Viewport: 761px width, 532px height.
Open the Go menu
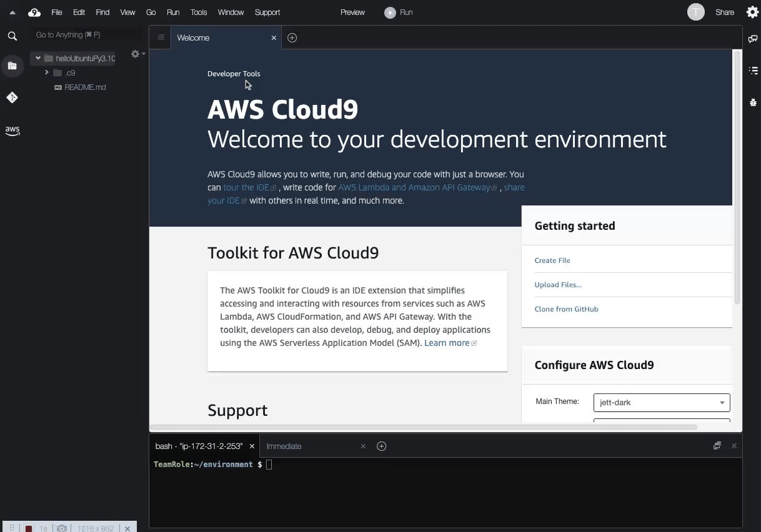[x=151, y=12]
